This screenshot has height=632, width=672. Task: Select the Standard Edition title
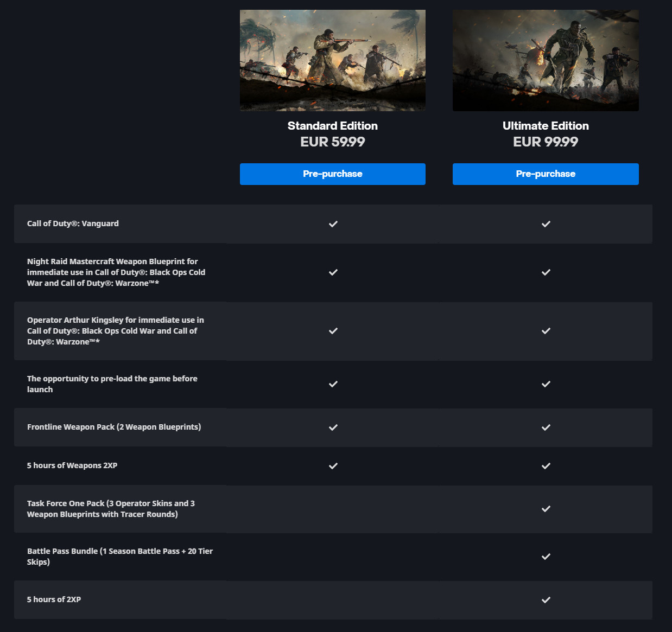(332, 126)
